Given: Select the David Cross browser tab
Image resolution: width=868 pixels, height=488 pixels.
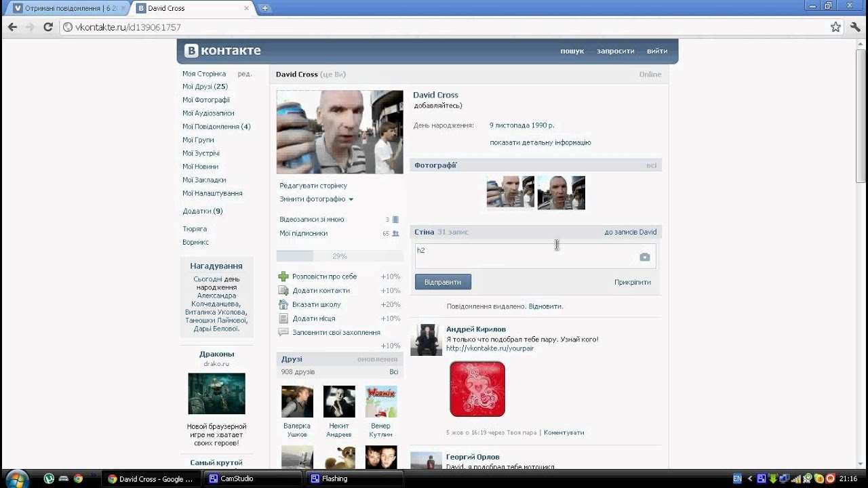Looking at the screenshot, I should coord(193,8).
